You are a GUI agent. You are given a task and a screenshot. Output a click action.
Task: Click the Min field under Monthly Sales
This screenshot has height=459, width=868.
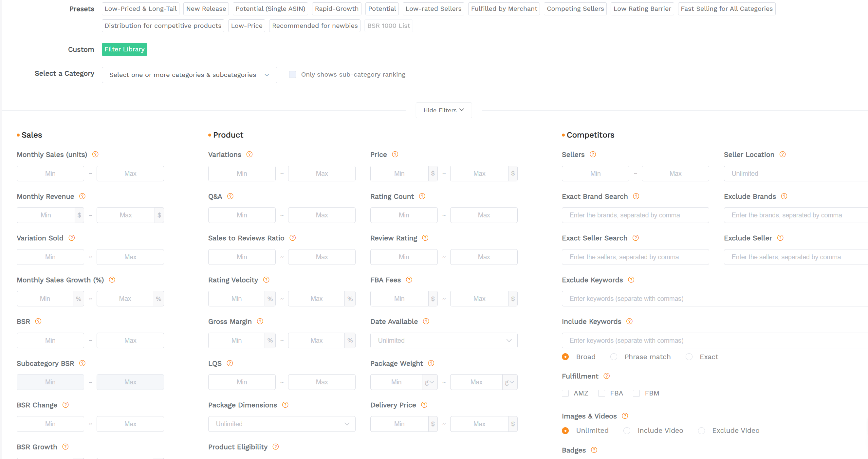coord(50,173)
